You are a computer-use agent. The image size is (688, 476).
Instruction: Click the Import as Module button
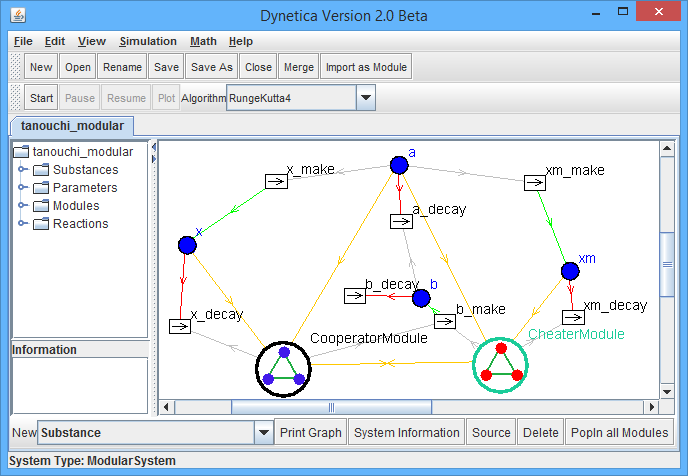[x=366, y=67]
